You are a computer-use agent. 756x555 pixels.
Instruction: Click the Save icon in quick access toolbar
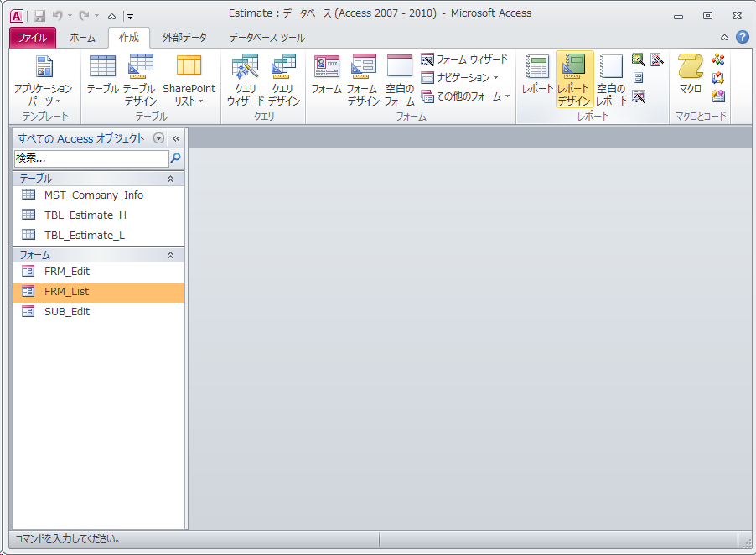pyautogui.click(x=39, y=16)
